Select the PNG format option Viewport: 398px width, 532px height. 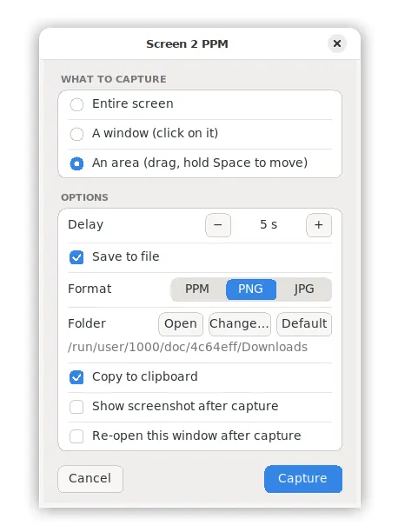point(251,289)
